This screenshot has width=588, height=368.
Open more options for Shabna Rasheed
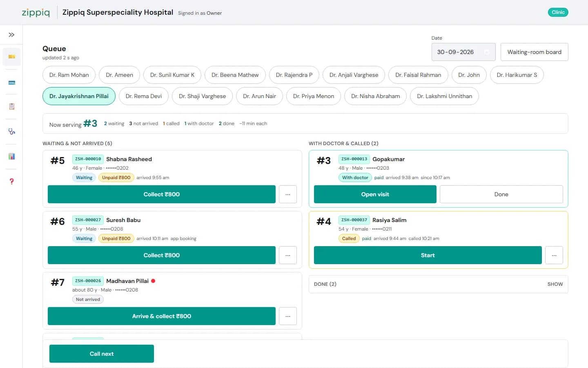click(288, 194)
